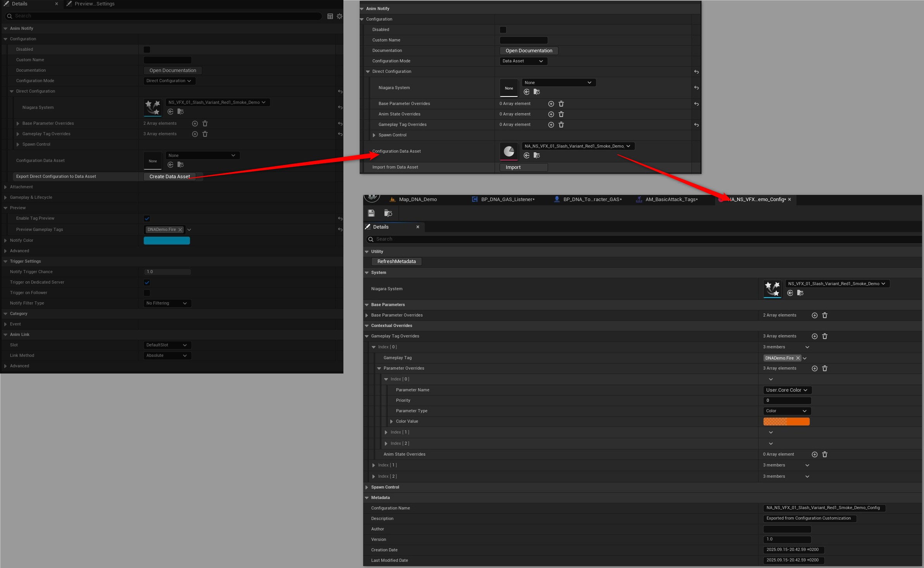This screenshot has height=568, width=924.
Task: Delete Gameplay Tag Overrides array in left panel
Action: [205, 134]
